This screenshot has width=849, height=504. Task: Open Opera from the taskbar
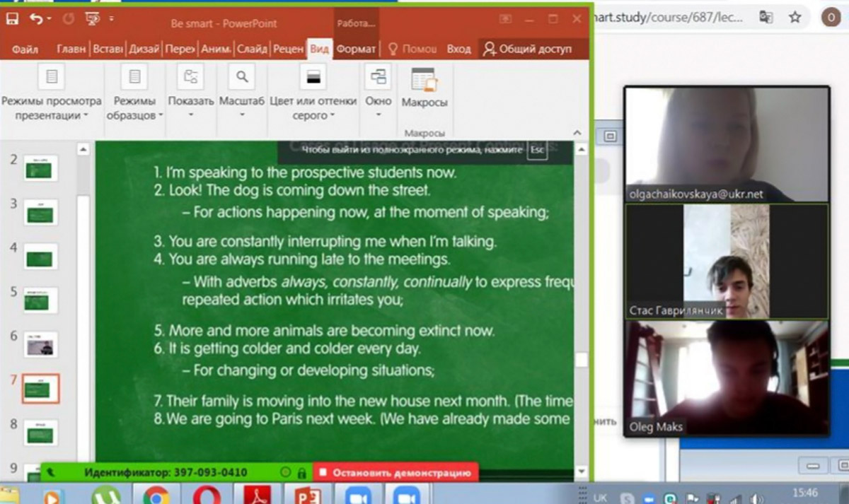click(204, 496)
